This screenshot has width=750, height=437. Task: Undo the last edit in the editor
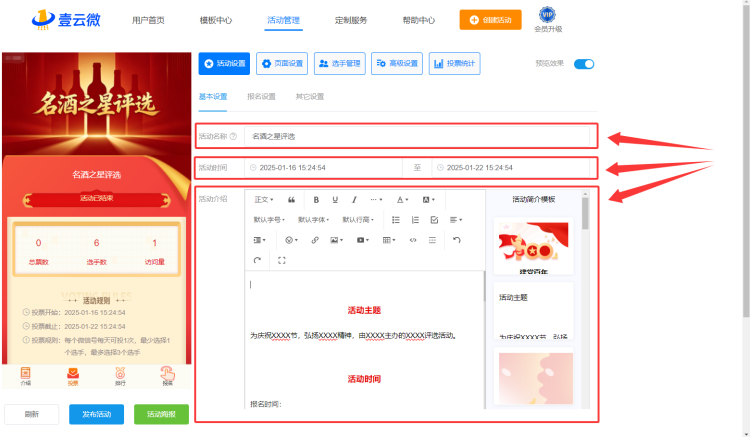(456, 240)
